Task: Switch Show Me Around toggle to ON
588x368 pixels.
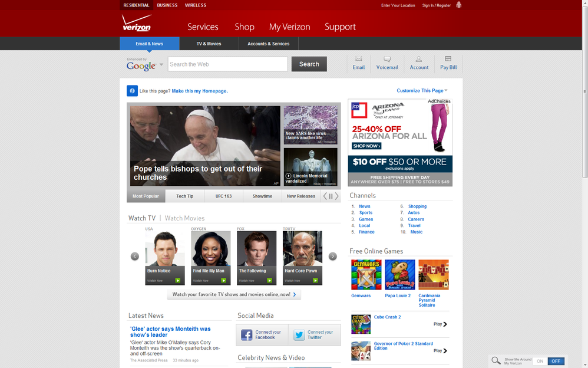Action: (x=540, y=361)
